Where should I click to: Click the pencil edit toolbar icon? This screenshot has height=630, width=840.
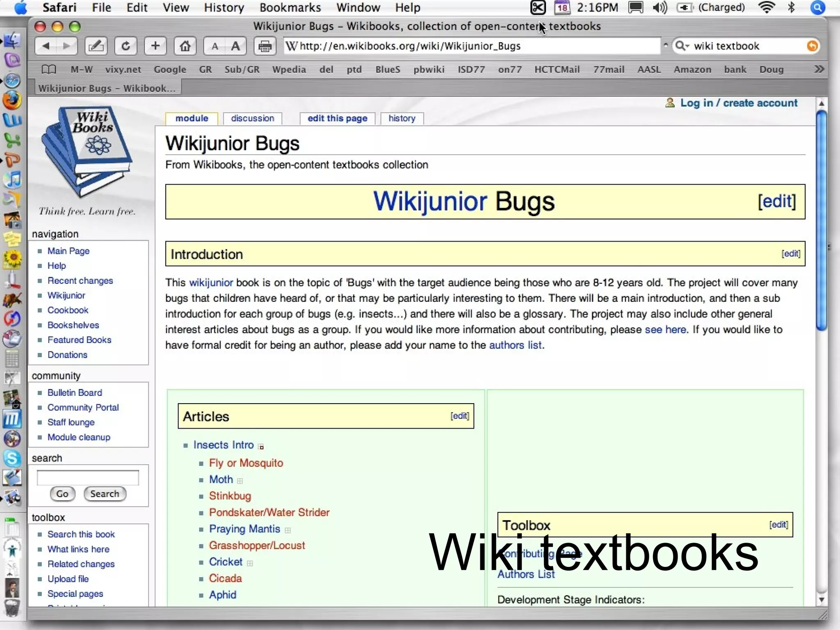coord(96,46)
